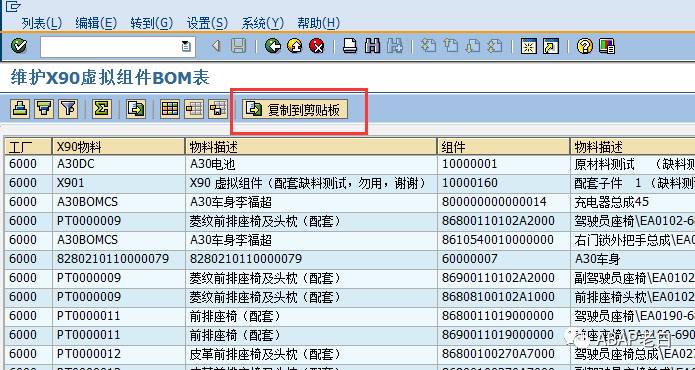Click the Set Filter funnel icon
Viewport: 695px width, 370px height.
[x=68, y=109]
